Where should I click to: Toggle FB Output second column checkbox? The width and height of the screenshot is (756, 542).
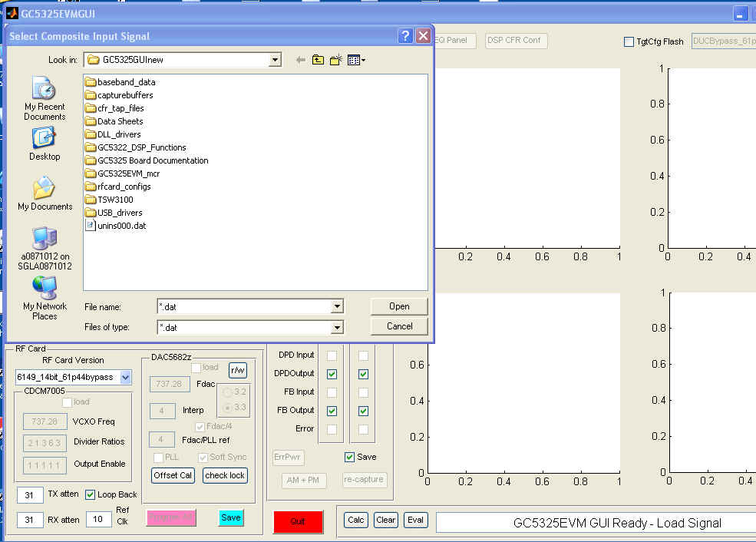[364, 411]
